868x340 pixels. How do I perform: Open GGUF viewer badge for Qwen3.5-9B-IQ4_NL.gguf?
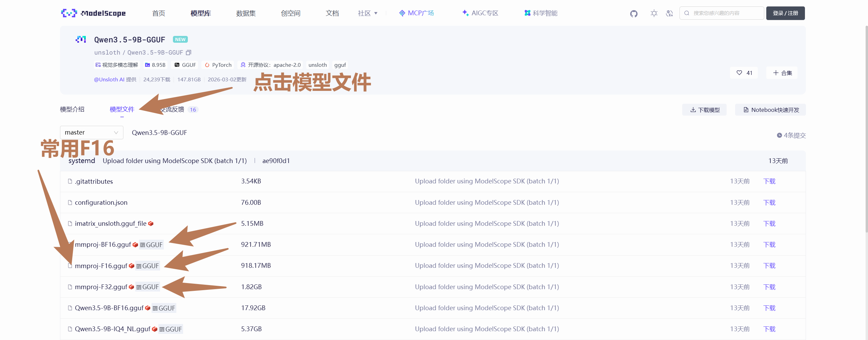pyautogui.click(x=171, y=329)
